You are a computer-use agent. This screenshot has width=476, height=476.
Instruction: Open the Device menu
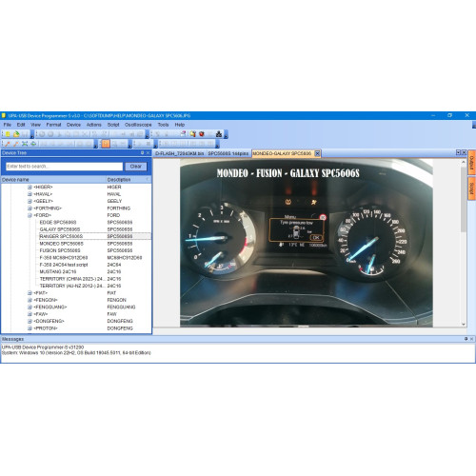click(x=73, y=125)
